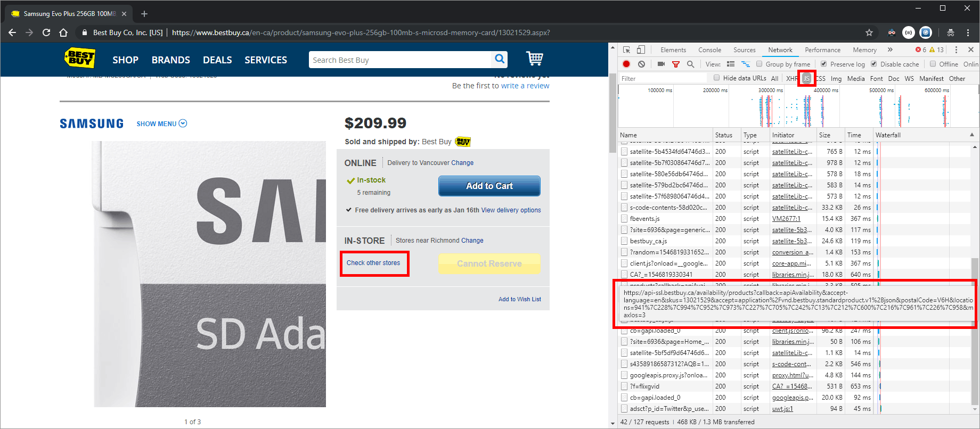This screenshot has height=429, width=980.
Task: Go back to the previous page
Action: [12, 32]
